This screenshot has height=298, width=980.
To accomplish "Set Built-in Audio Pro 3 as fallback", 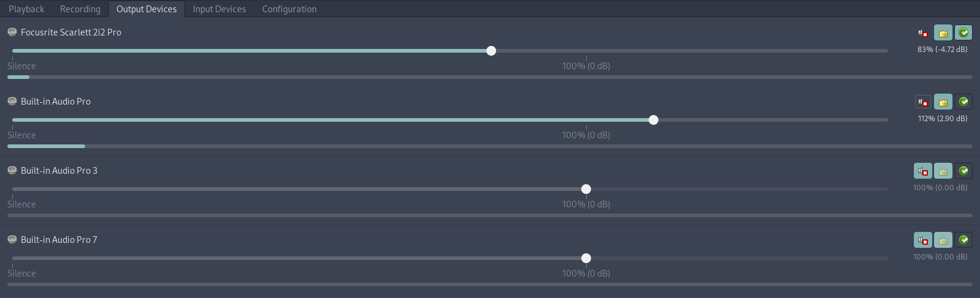I will point(963,171).
